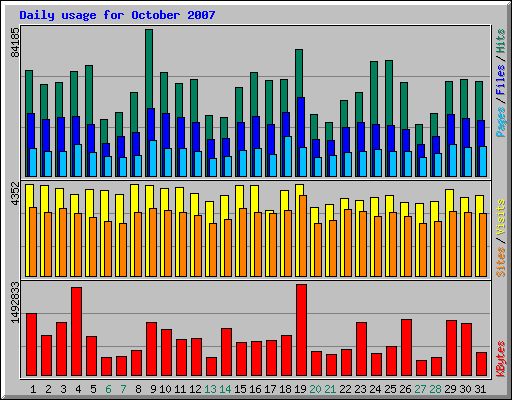Click the "Daily usage for October 2007" title

[x=117, y=15]
